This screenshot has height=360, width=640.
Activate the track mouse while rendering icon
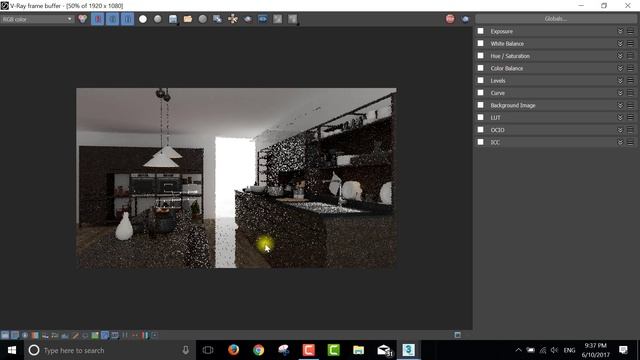(233, 19)
